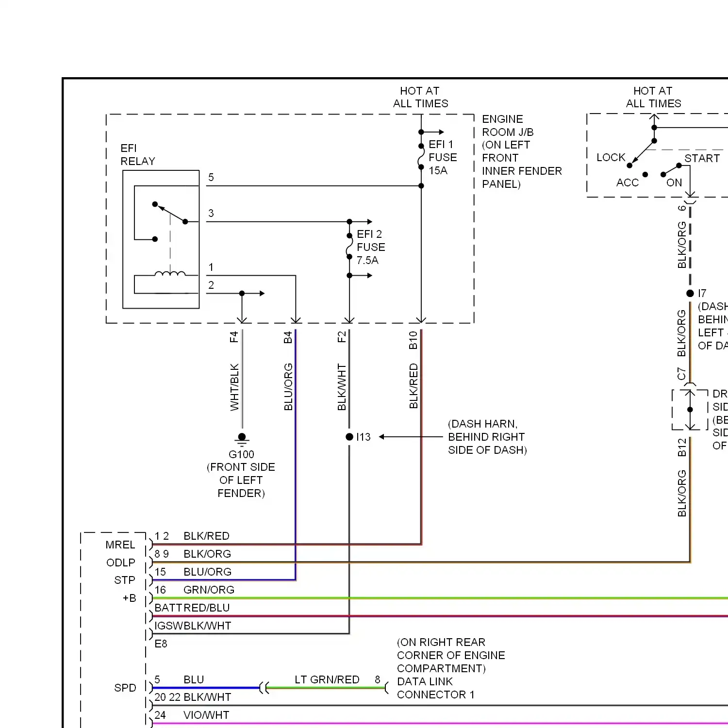728x728 pixels.
Task: Click the LT GRN/RED wire label
Action: coord(327,679)
